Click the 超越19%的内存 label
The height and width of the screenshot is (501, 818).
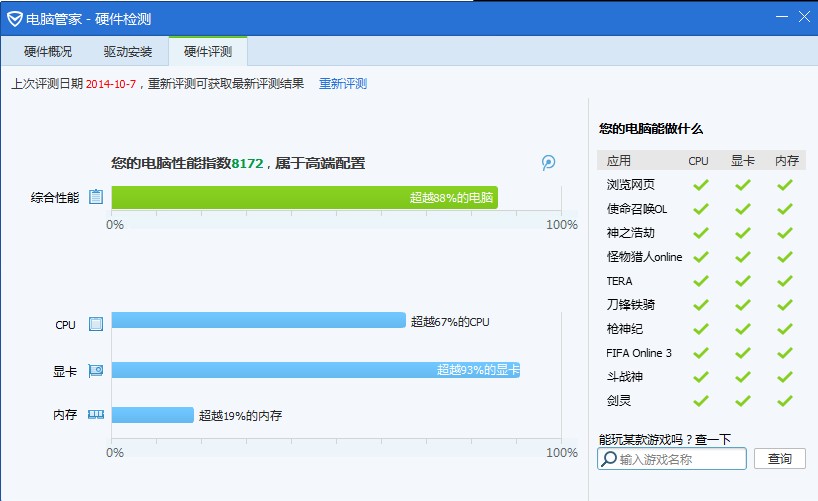coord(240,416)
